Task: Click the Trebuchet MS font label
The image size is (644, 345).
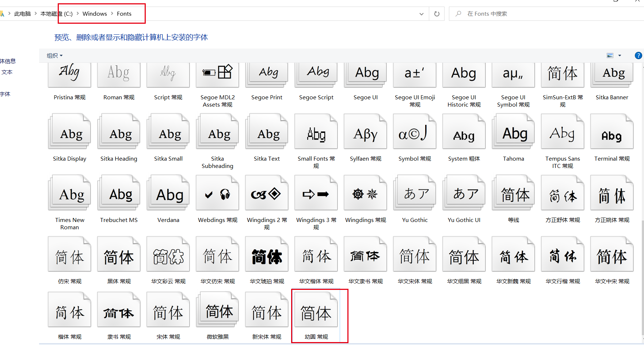Action: coord(119,220)
